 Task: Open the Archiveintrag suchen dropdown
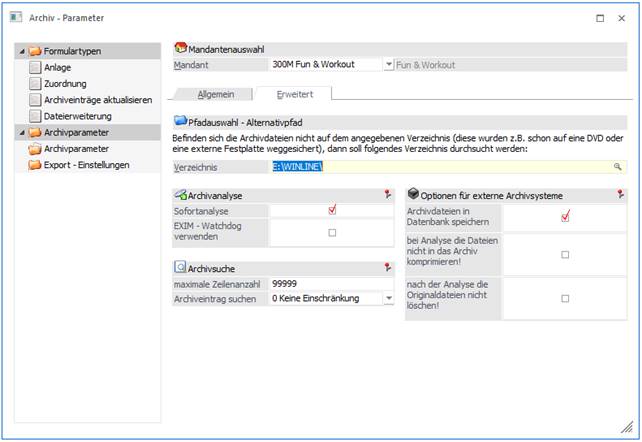click(x=388, y=298)
